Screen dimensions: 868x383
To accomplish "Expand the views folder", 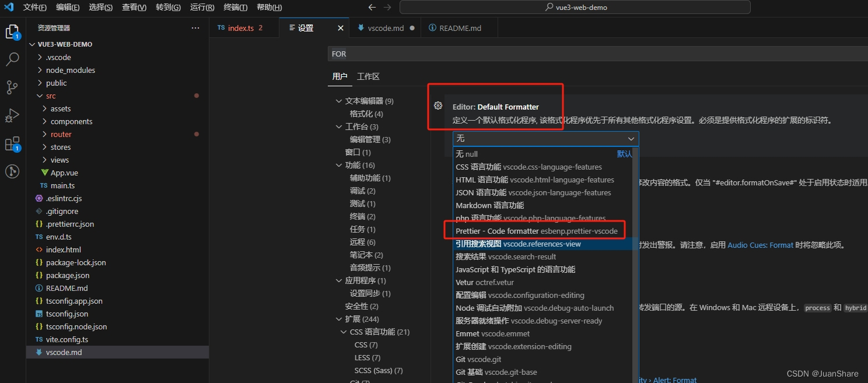I will click(x=60, y=160).
